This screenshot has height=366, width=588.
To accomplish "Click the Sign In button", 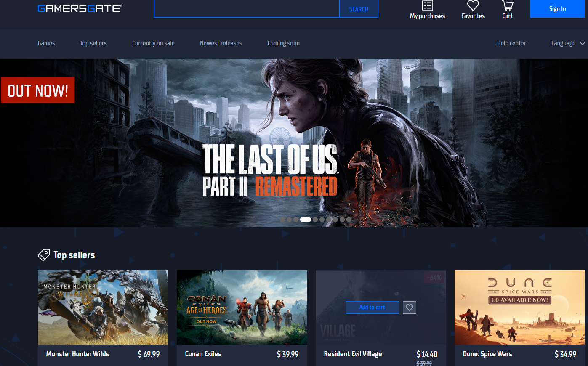I will 557,9.
